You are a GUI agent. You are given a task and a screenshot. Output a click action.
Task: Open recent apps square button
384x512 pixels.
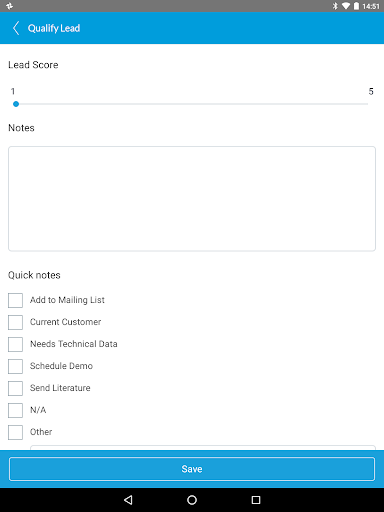pyautogui.click(x=256, y=500)
